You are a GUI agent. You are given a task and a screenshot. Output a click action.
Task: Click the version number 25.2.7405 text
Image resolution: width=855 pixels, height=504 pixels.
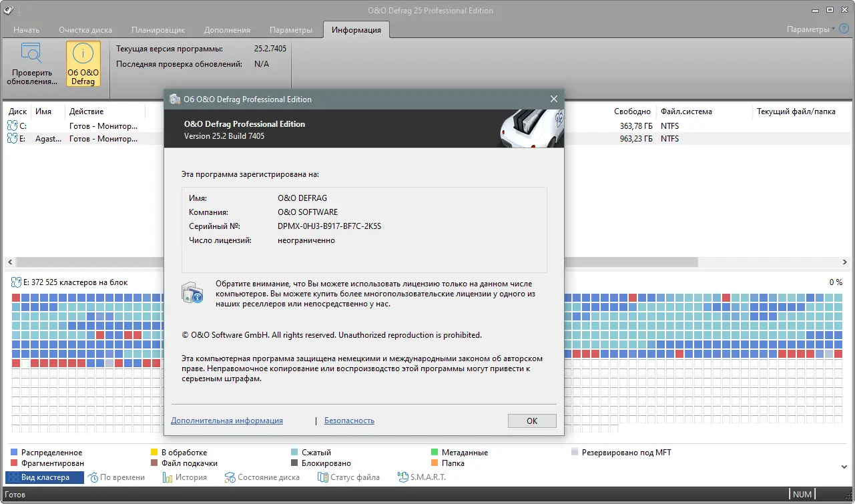pyautogui.click(x=271, y=49)
